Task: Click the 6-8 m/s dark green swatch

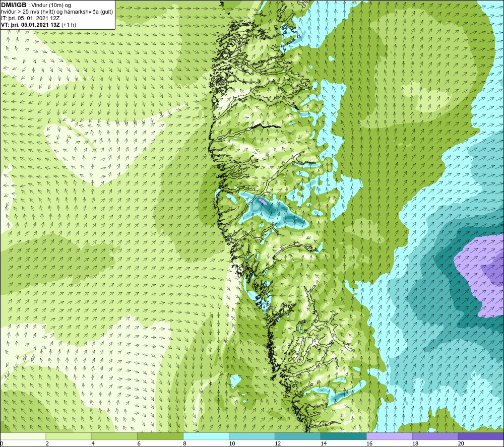Action: point(160,436)
